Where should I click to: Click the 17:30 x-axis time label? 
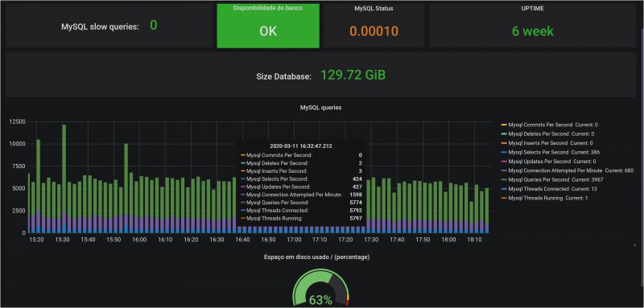tap(371, 240)
